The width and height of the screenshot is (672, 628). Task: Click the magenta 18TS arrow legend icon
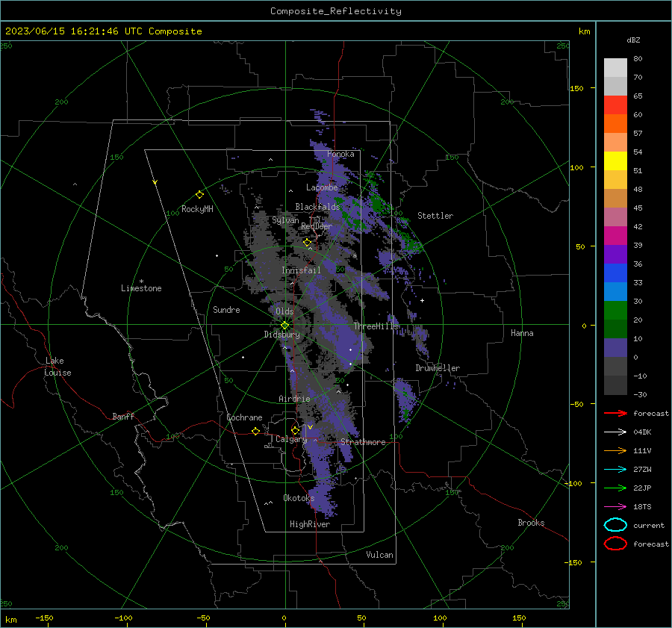coord(615,507)
